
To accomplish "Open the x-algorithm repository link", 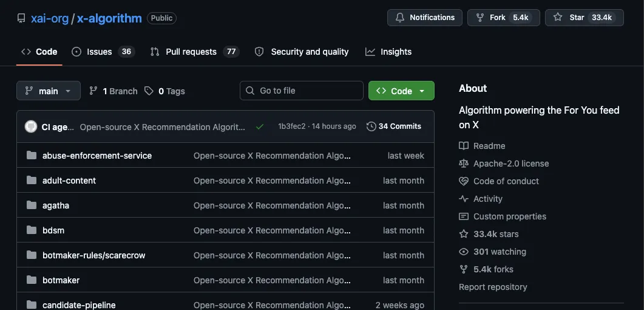I will pos(109,18).
